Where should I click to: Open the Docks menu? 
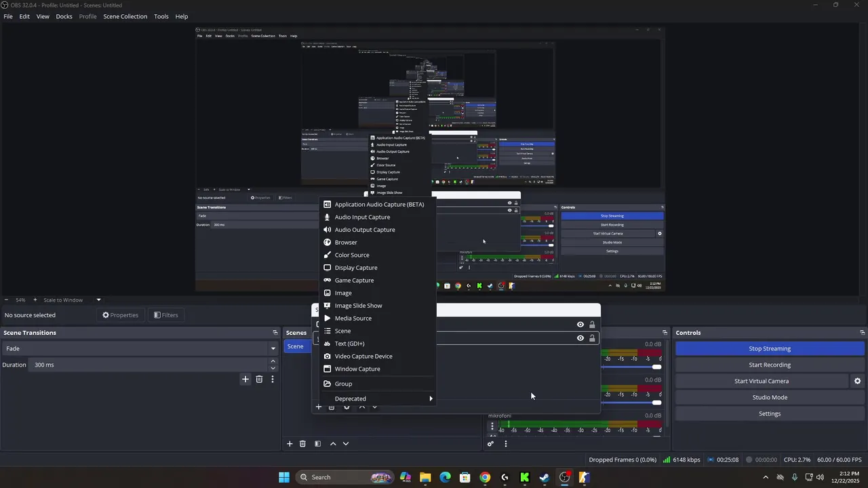coord(64,16)
